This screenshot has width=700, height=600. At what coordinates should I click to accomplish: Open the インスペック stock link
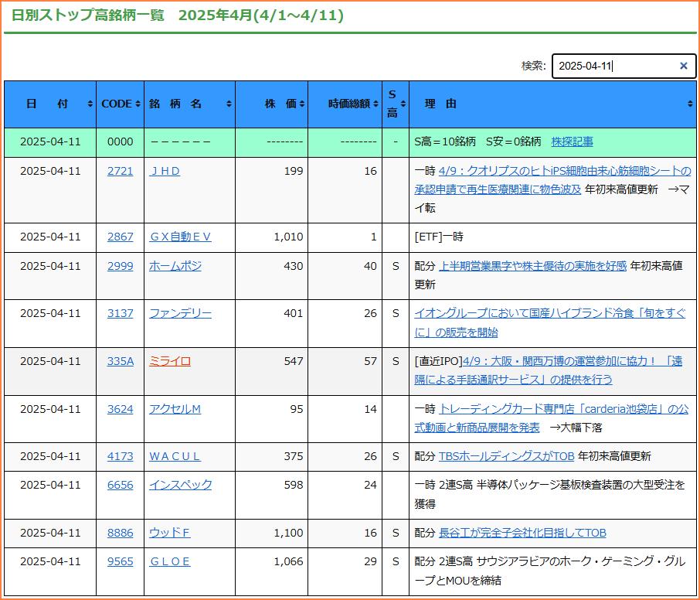[180, 486]
